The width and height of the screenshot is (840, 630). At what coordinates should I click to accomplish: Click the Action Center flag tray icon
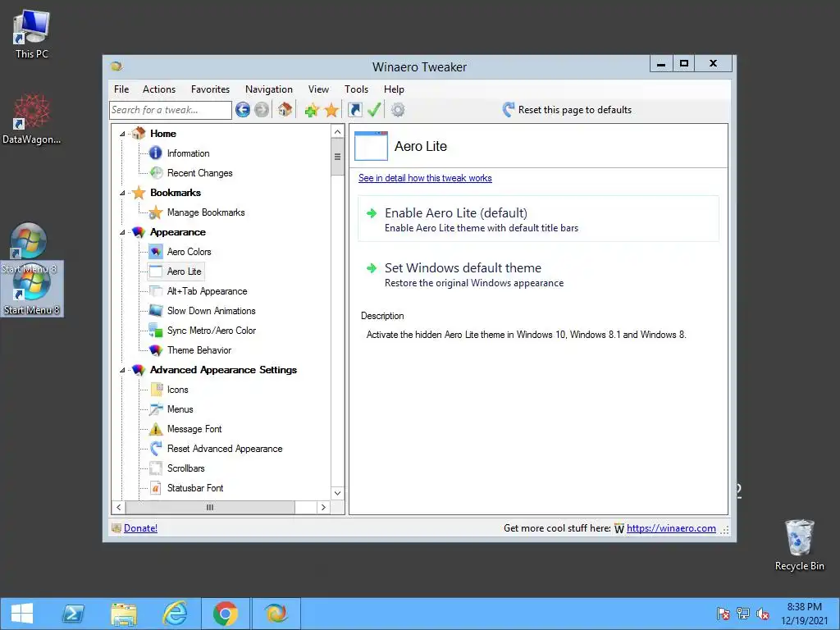coord(724,614)
